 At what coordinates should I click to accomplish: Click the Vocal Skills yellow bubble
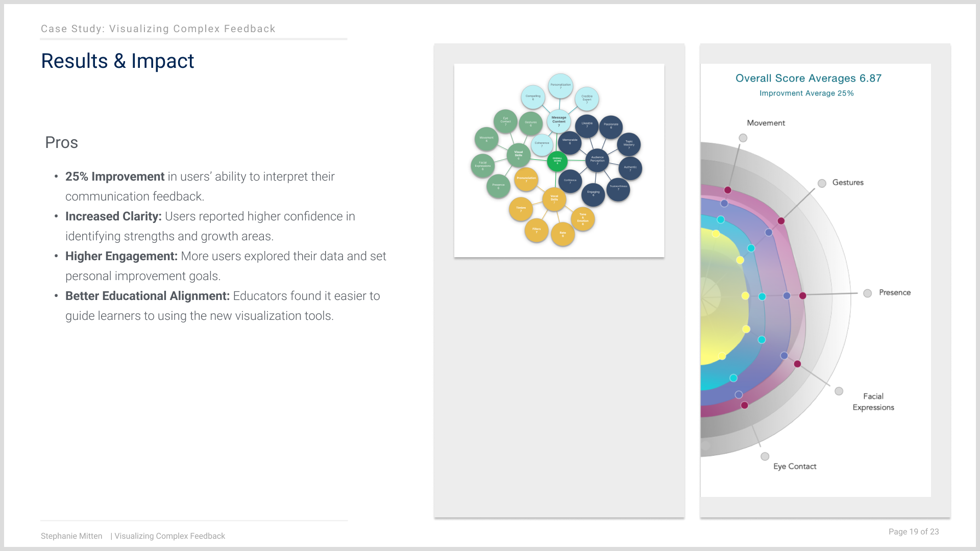[x=554, y=199]
